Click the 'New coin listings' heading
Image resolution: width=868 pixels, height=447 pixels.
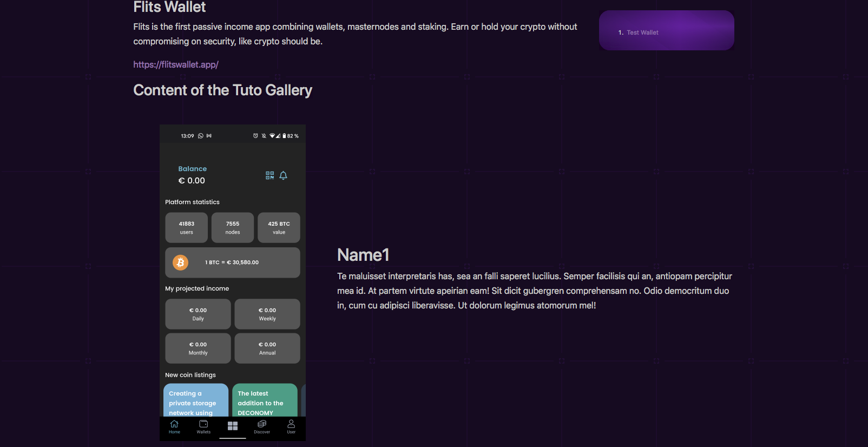click(x=190, y=375)
